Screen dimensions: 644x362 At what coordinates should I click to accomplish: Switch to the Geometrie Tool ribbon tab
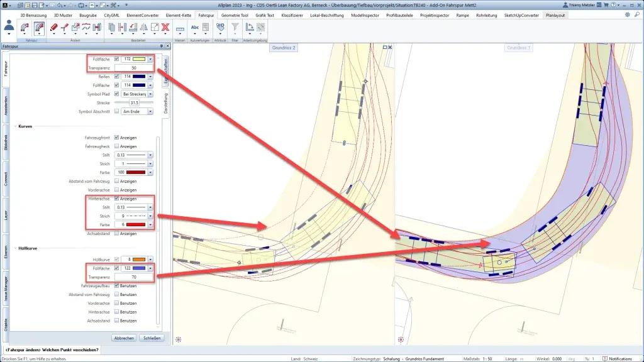pos(235,14)
